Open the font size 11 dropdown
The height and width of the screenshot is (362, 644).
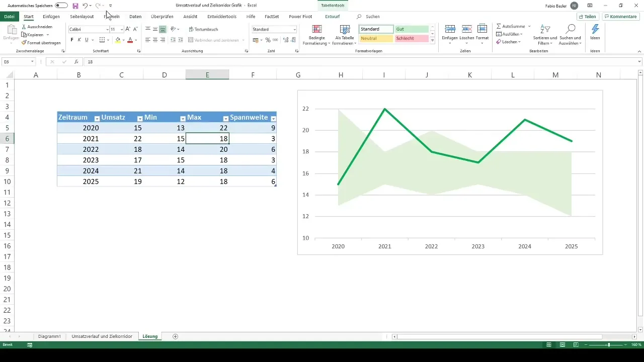(x=122, y=30)
